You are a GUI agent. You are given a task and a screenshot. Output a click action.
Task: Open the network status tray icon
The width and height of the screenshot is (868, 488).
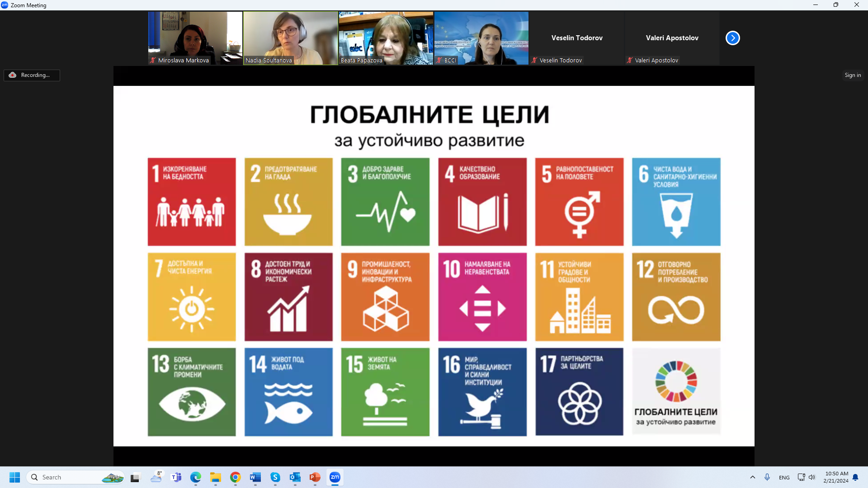coord(801,477)
